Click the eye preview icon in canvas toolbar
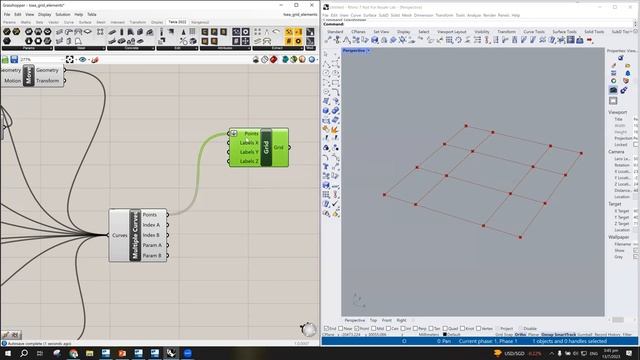Image resolution: width=640 pixels, height=360 pixels. click(x=82, y=60)
